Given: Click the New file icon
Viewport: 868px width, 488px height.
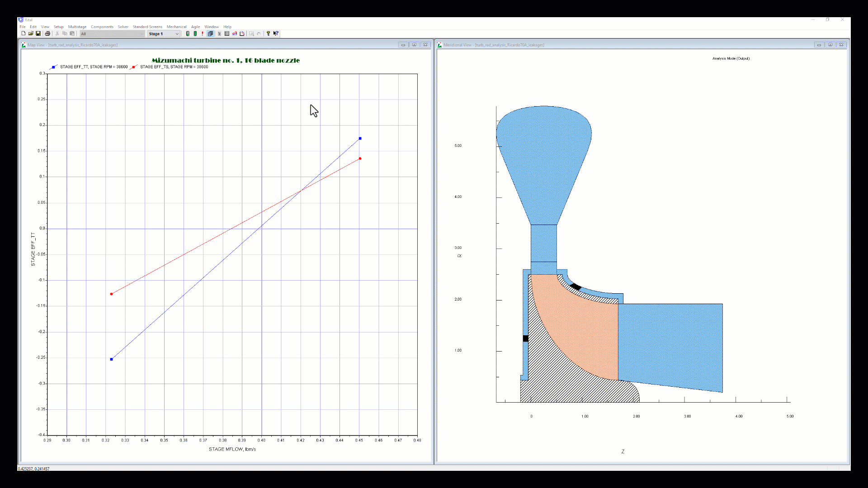Looking at the screenshot, I should [24, 33].
